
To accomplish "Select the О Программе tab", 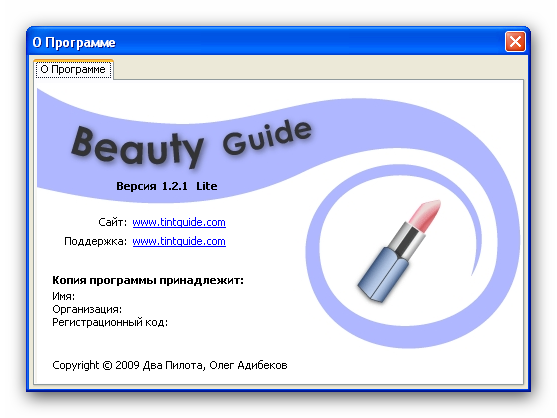I will point(74,69).
